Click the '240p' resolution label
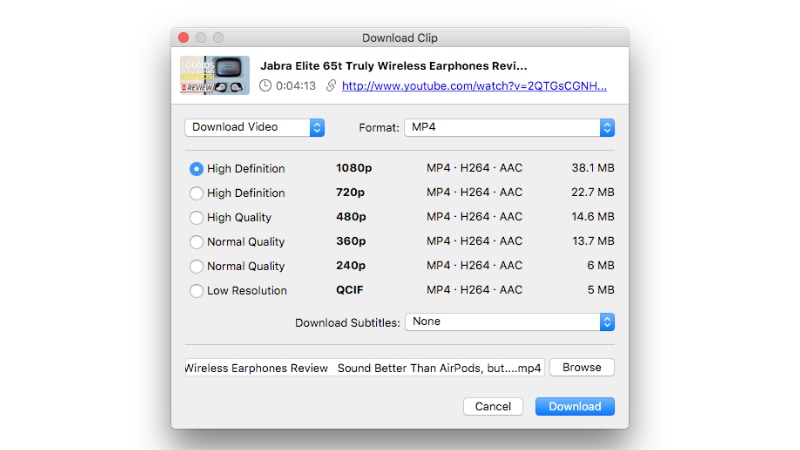This screenshot has width=800, height=450. [x=351, y=266]
